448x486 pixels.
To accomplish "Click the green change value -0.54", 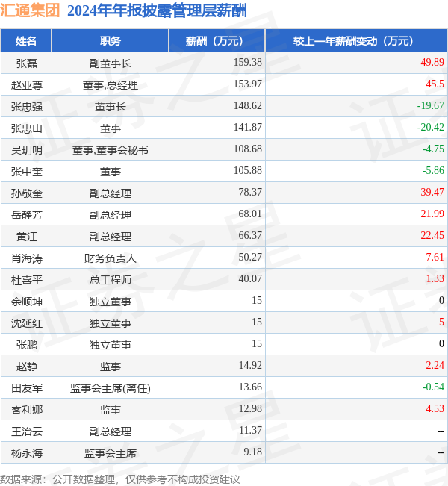I will pyautogui.click(x=433, y=387).
